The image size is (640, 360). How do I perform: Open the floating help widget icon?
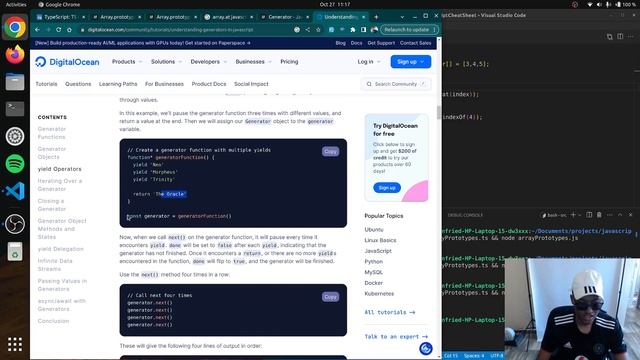tap(426, 349)
